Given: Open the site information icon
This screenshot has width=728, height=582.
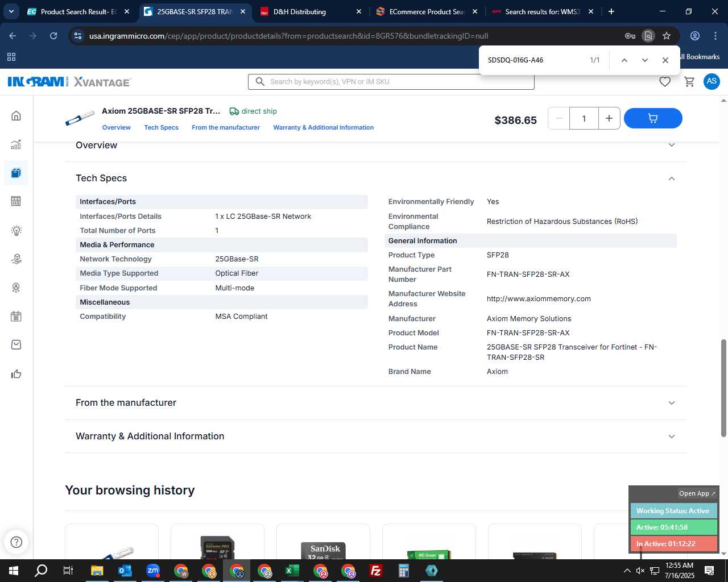Looking at the screenshot, I should (x=78, y=36).
